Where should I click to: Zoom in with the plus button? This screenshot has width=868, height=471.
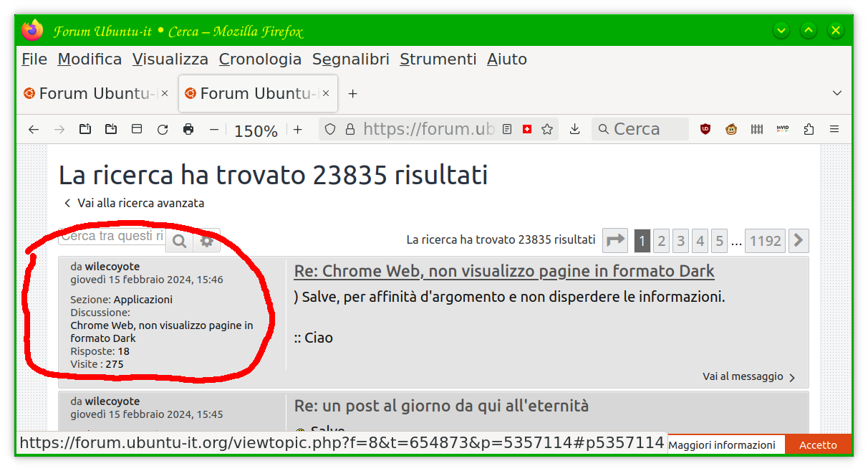(298, 130)
